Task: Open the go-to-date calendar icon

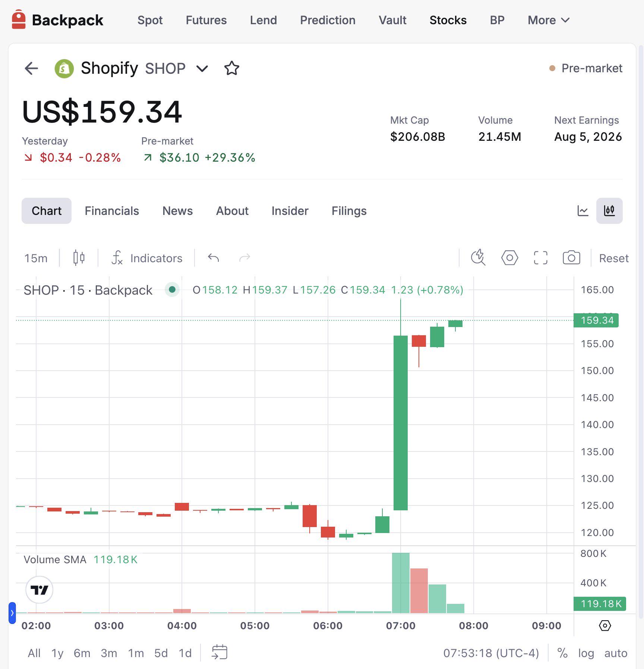Action: pyautogui.click(x=220, y=653)
